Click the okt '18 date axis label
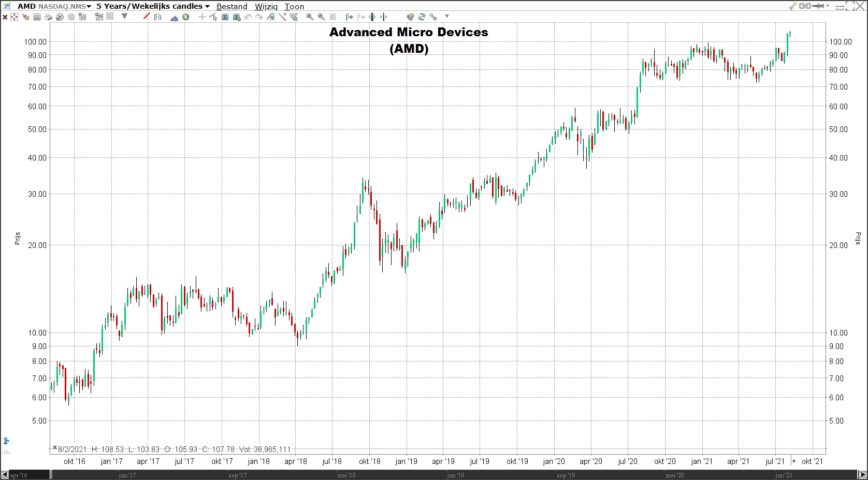 click(370, 461)
